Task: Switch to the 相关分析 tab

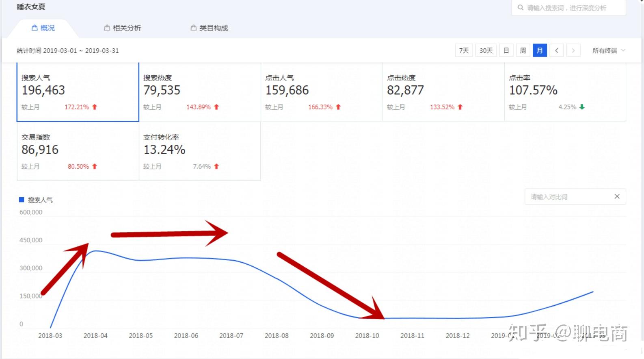Action: tap(123, 28)
